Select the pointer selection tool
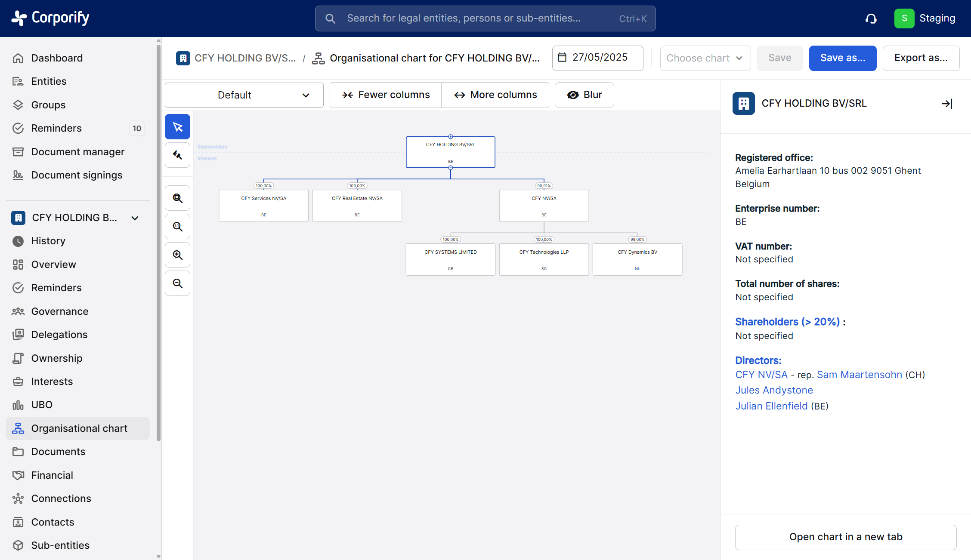 (177, 127)
